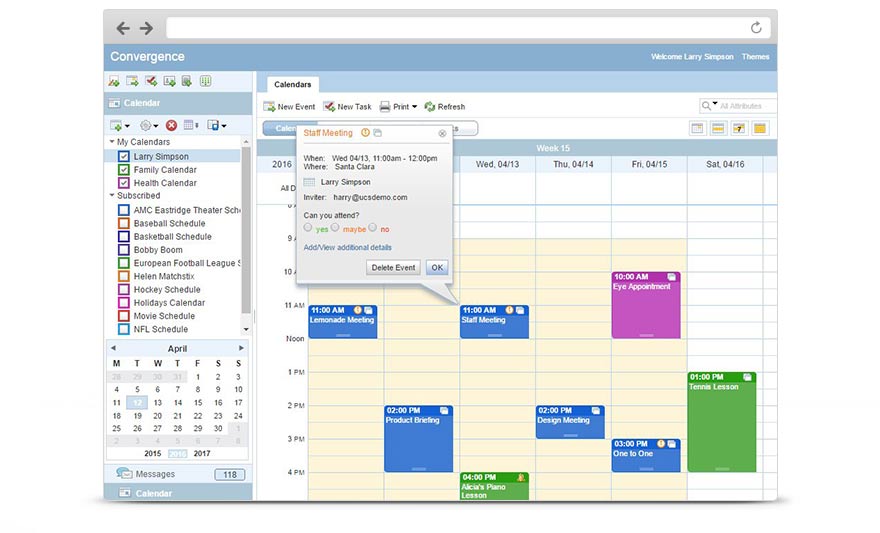Viewport: 880px width, 533px height.
Task: Click the day view icon
Action: [697, 128]
